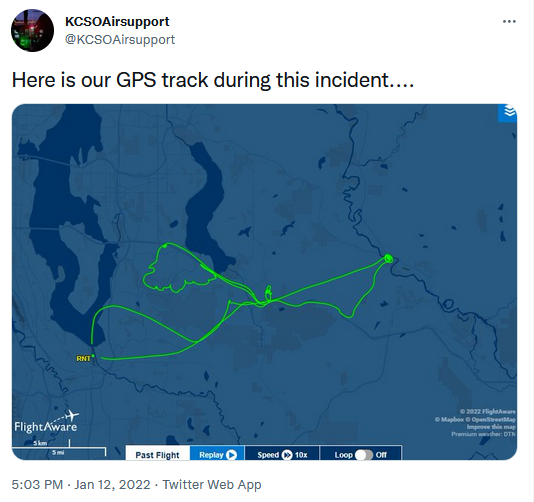534x502 pixels.
Task: Open the KCSOAirsupport display name
Action: pos(117,21)
